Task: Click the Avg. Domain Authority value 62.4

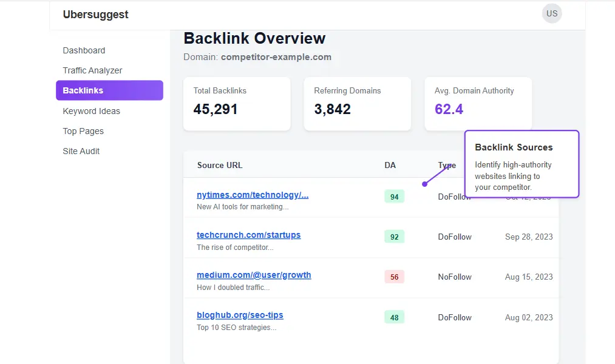Action: tap(449, 110)
